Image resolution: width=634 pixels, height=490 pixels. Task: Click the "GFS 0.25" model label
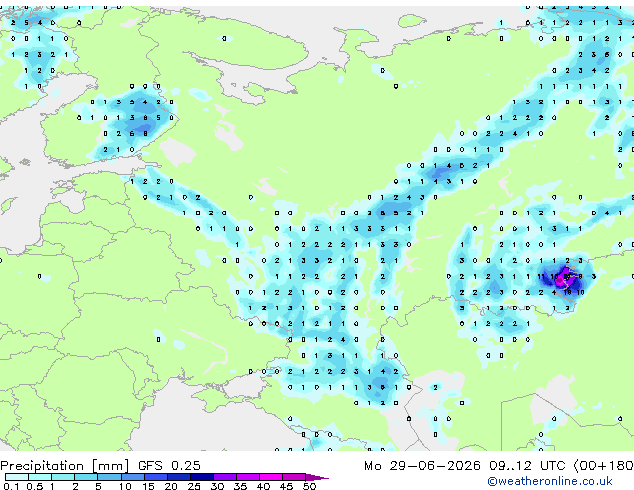click(169, 466)
